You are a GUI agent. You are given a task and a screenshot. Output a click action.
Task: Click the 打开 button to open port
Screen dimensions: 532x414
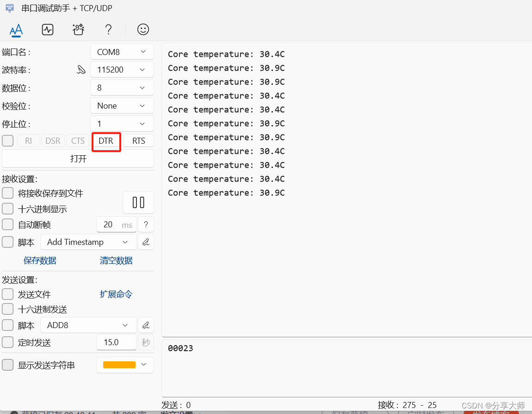[x=78, y=158]
